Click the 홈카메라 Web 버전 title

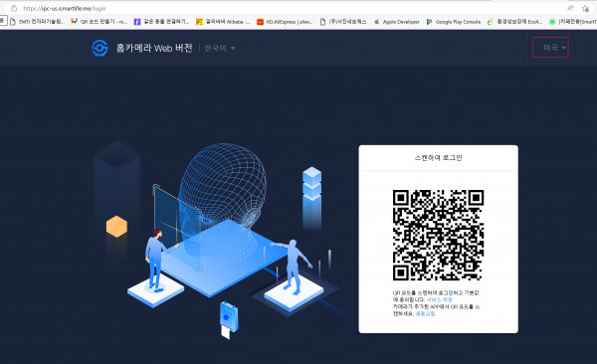coord(154,48)
